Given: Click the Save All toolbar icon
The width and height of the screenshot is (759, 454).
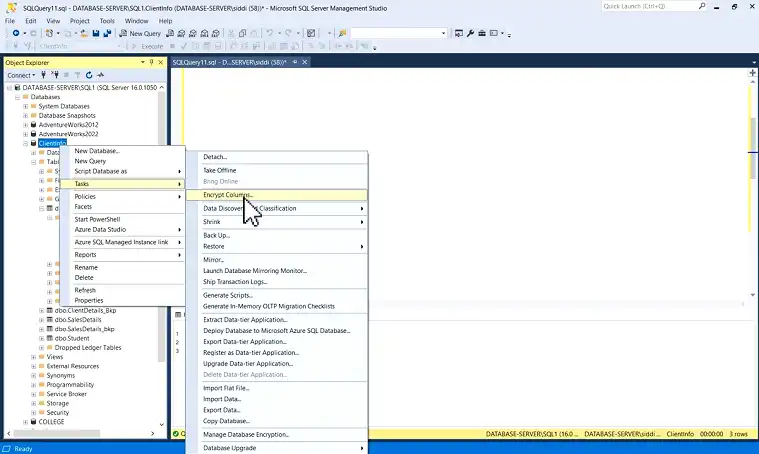Looking at the screenshot, I should (x=107, y=33).
